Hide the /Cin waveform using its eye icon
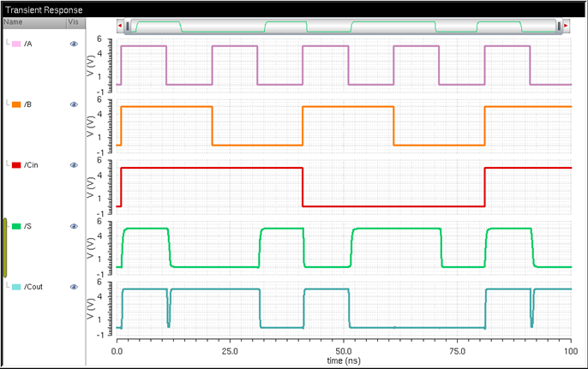The height and width of the screenshot is (369, 588). tap(74, 165)
